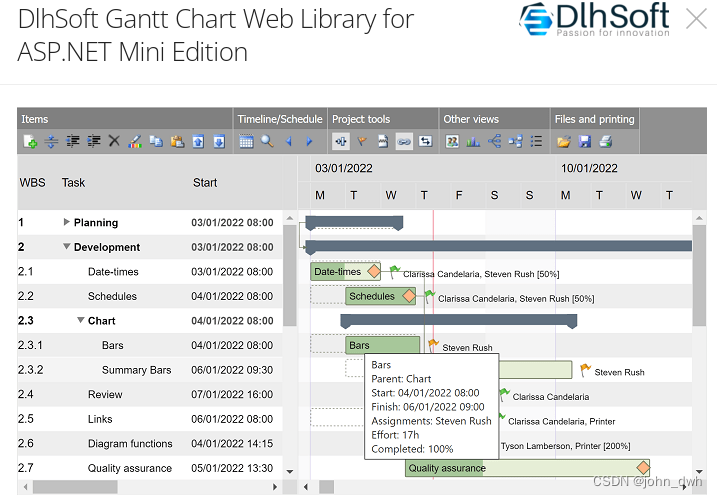Select the Links task row
Viewport: 717px width, 498px height.
[x=150, y=419]
